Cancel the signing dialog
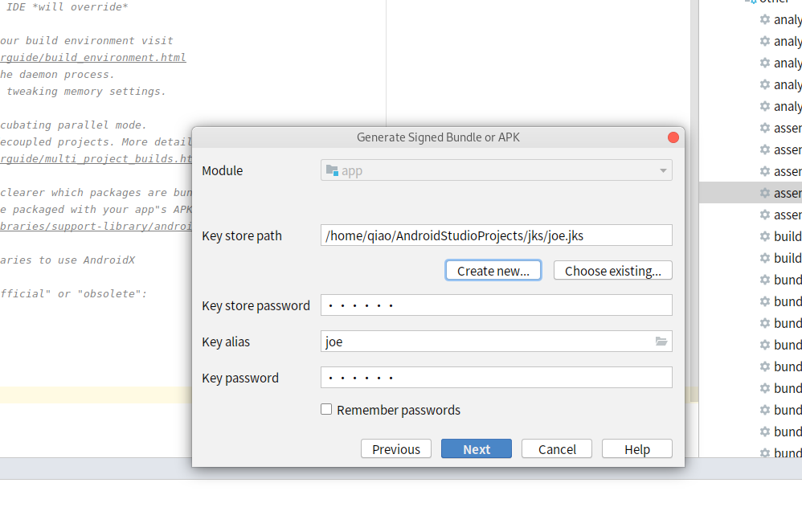This screenshot has width=802, height=532. [x=556, y=449]
